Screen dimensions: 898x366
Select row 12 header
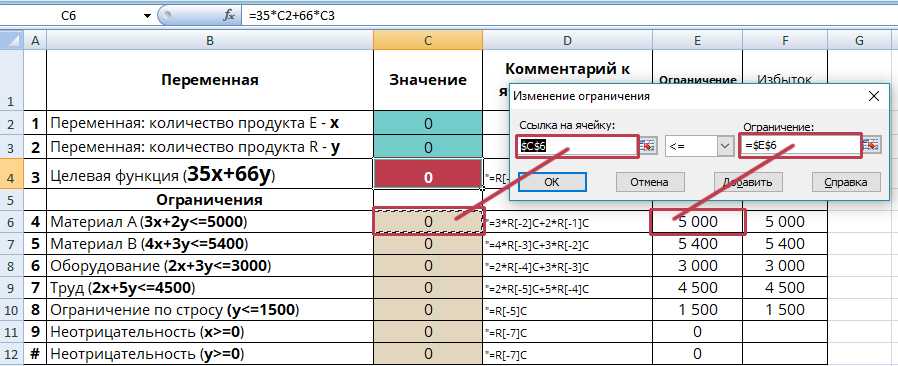click(11, 353)
